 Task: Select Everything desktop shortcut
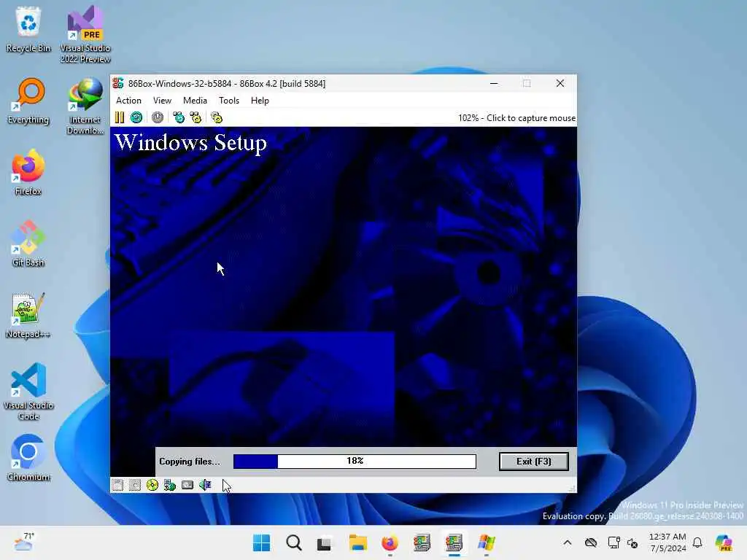click(x=28, y=101)
